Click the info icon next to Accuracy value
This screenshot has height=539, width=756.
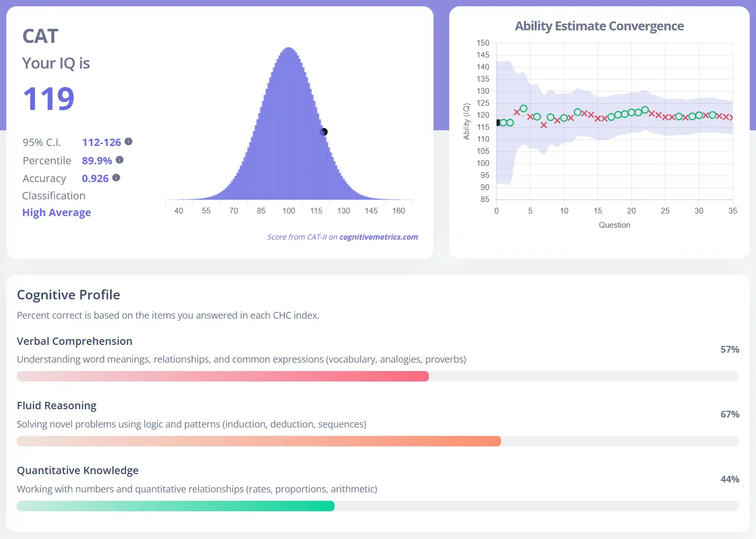[x=116, y=178]
